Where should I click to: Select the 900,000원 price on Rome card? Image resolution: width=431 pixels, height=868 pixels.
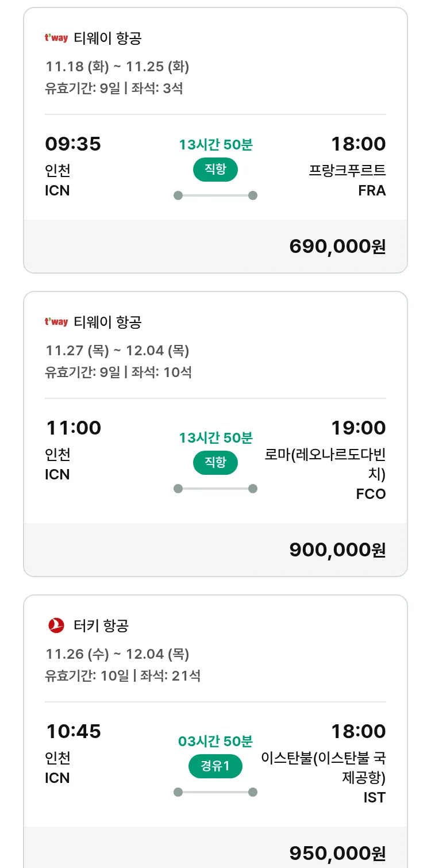[x=337, y=550]
